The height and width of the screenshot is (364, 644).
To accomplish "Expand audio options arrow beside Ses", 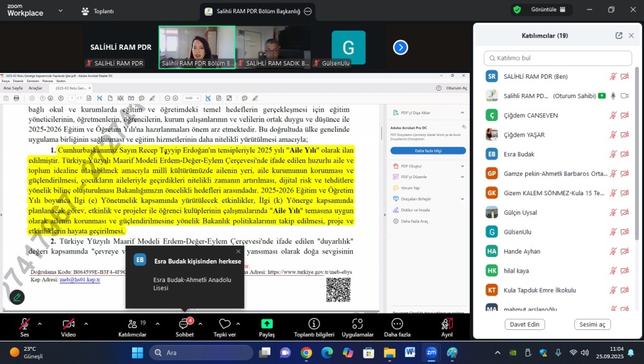I will (40, 324).
